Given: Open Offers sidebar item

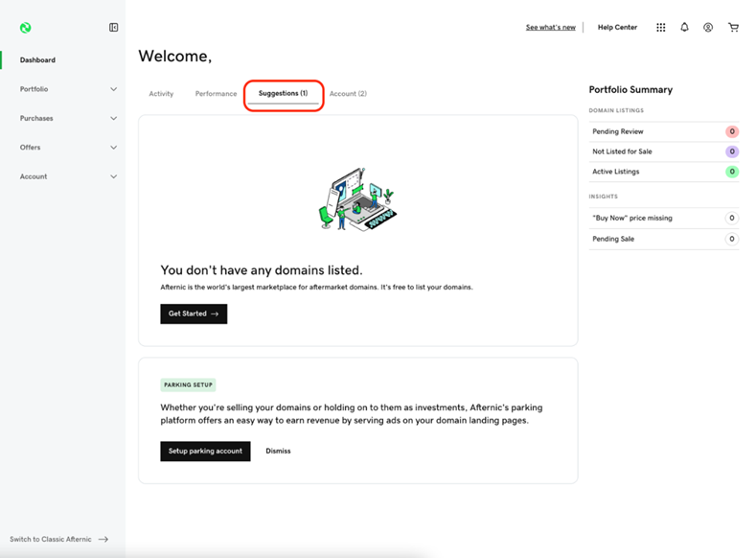Looking at the screenshot, I should click(x=30, y=148).
